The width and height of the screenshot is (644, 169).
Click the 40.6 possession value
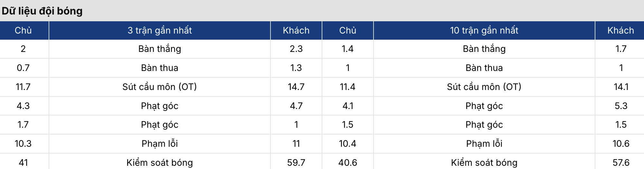[347, 163]
